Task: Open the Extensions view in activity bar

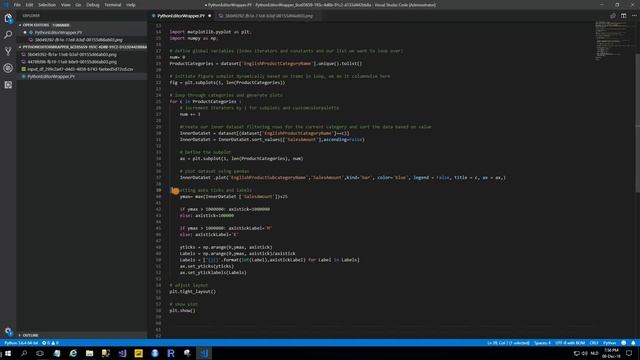Action: [8, 84]
